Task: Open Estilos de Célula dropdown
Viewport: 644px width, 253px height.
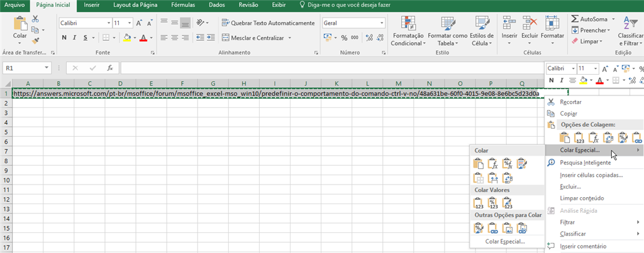Action: pos(481,31)
